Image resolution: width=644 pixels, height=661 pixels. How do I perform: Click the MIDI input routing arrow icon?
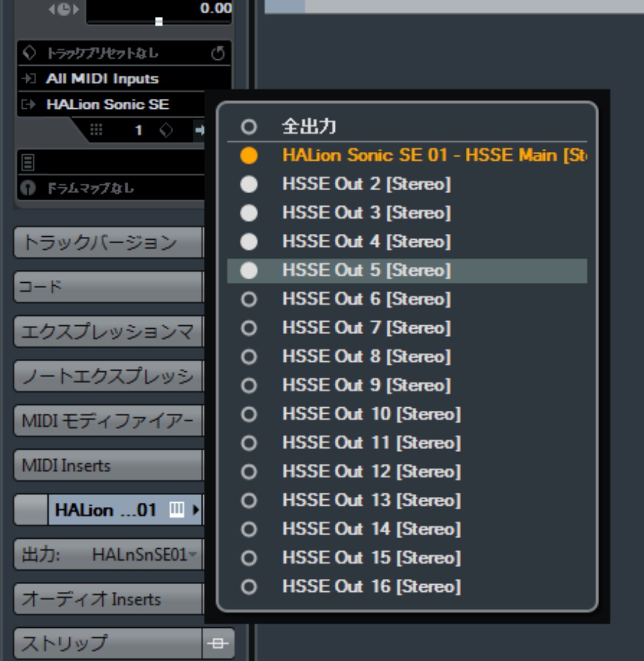[x=29, y=79]
